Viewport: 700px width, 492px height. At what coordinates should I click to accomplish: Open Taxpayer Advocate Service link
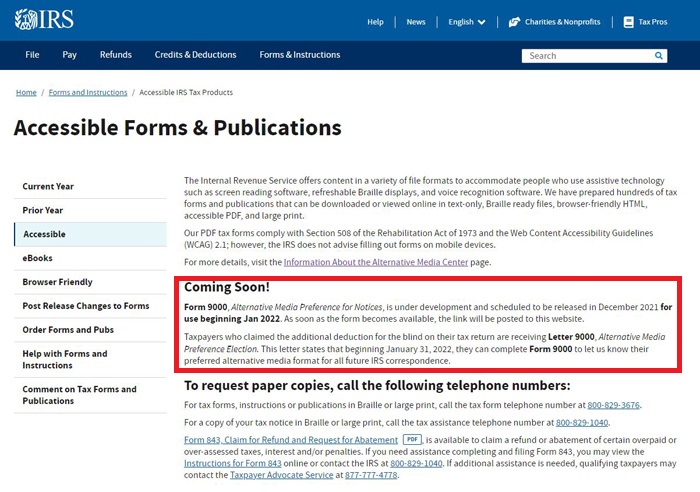(282, 475)
